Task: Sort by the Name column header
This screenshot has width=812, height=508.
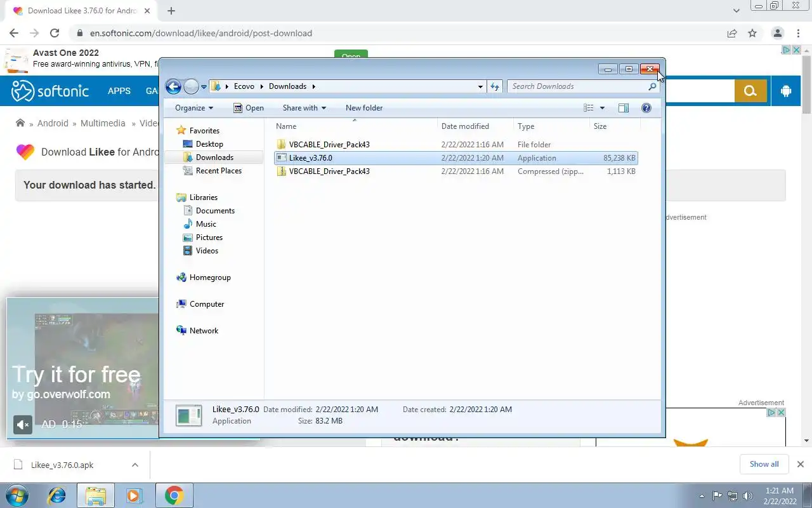Action: click(x=354, y=126)
